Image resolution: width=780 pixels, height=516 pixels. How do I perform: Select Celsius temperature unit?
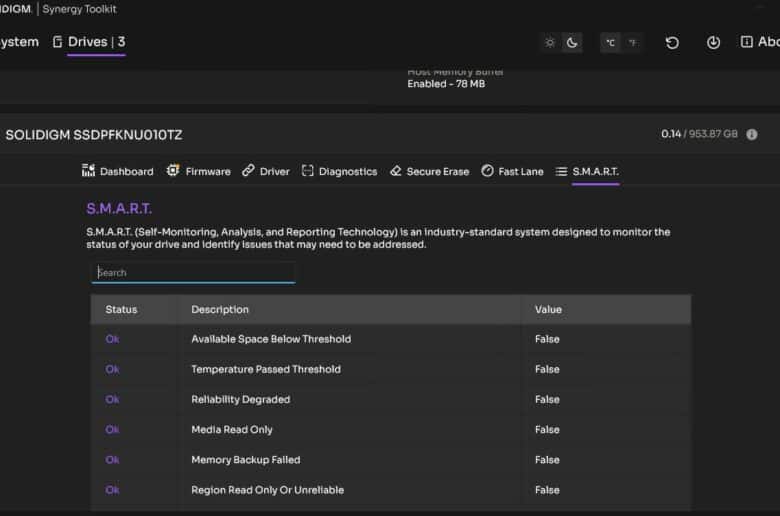tap(610, 43)
